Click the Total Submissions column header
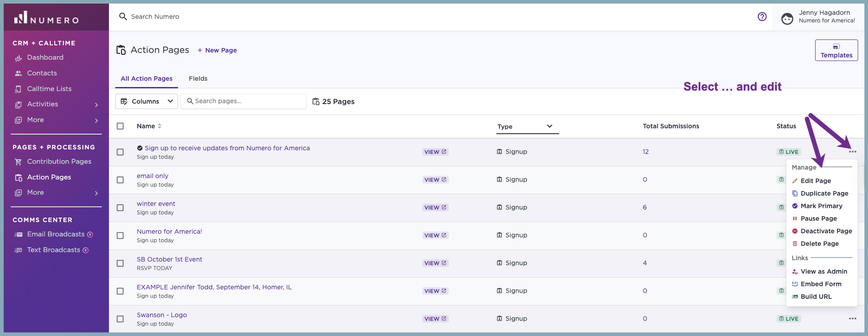868x336 pixels. 671,126
